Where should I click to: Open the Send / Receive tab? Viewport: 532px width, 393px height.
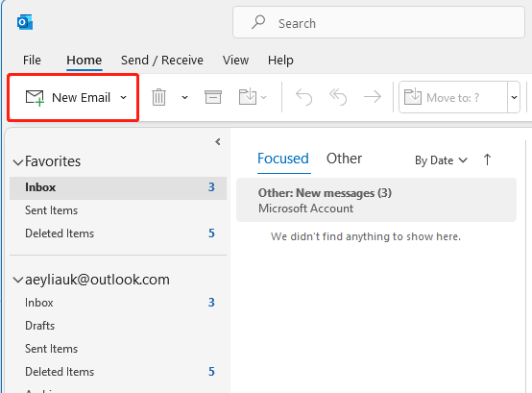162,61
